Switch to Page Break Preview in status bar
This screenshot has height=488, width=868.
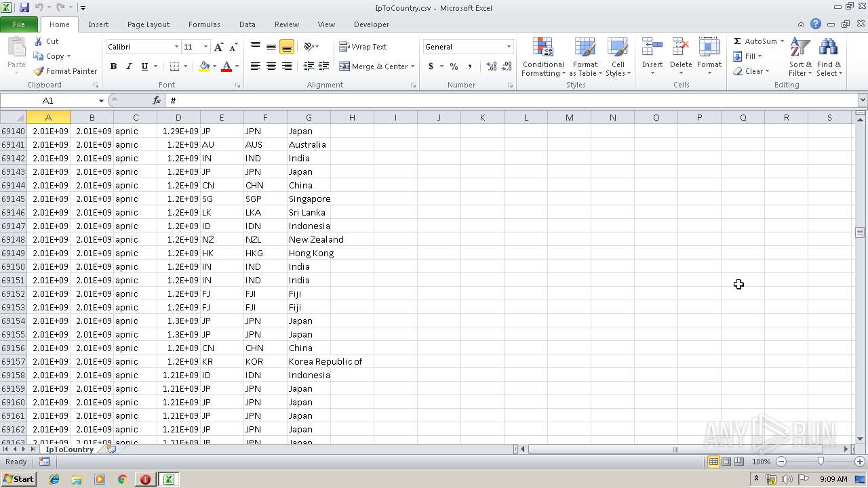click(739, 462)
